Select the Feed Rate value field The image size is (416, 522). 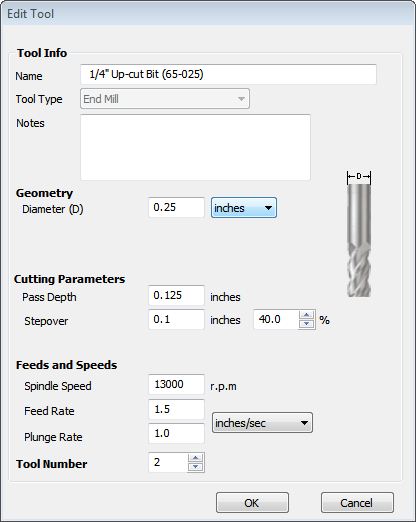pos(176,409)
